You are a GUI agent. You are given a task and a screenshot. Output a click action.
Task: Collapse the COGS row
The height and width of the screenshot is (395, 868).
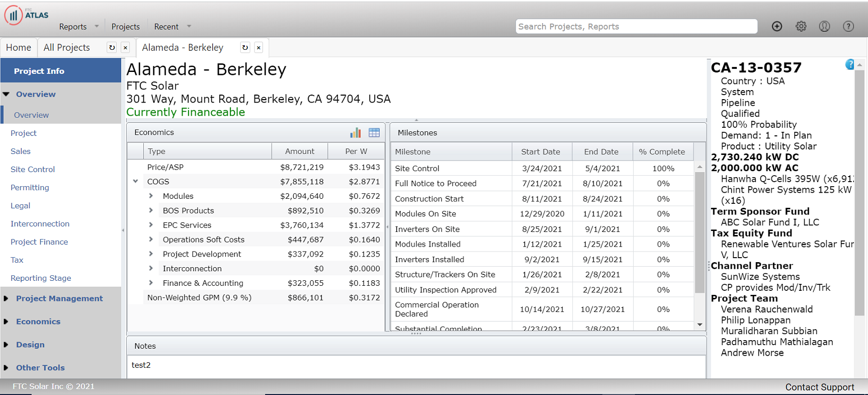135,181
